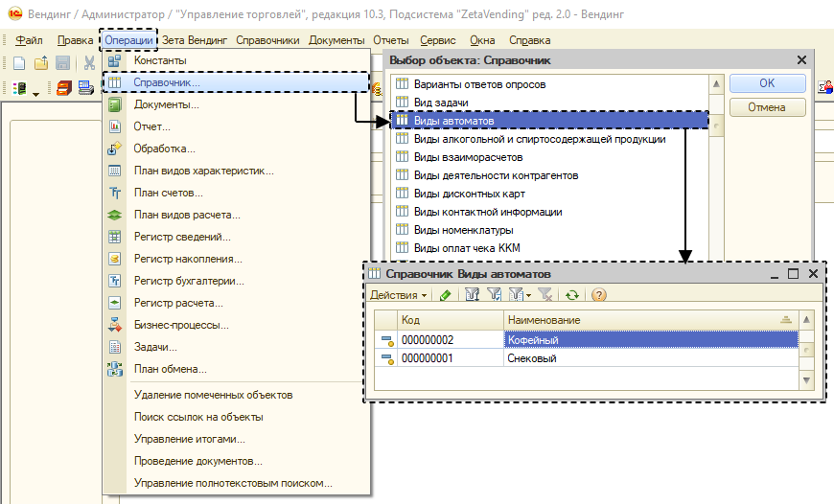Viewport: 834px width, 504px height.
Task: Click the Константы menu icon
Action: click(x=115, y=60)
